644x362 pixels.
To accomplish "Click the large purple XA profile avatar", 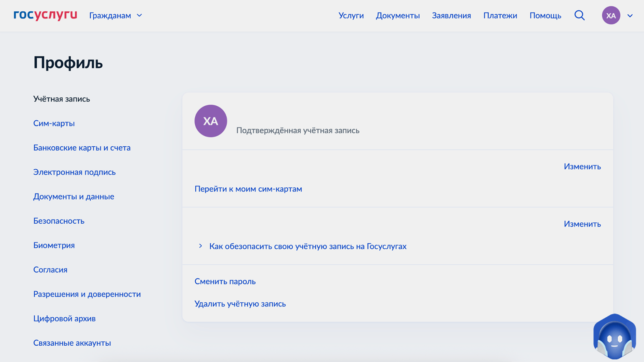I will (210, 121).
